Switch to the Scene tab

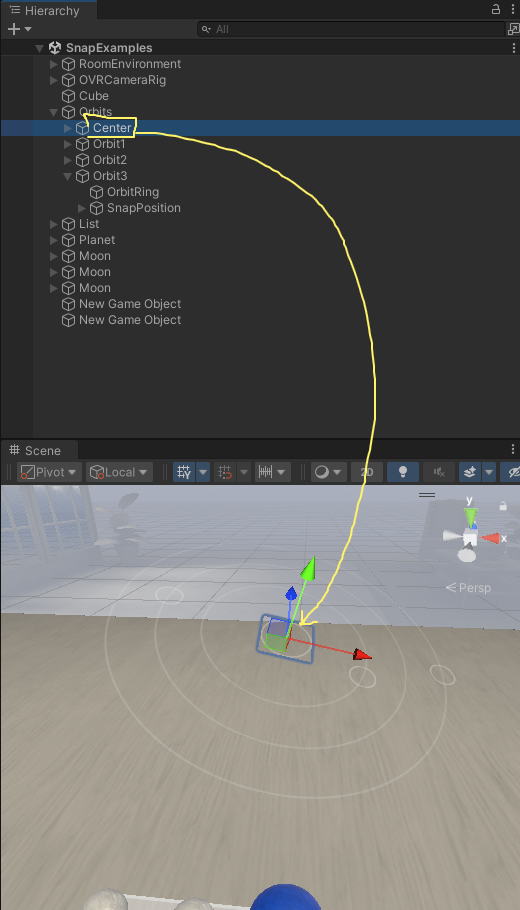(39, 450)
